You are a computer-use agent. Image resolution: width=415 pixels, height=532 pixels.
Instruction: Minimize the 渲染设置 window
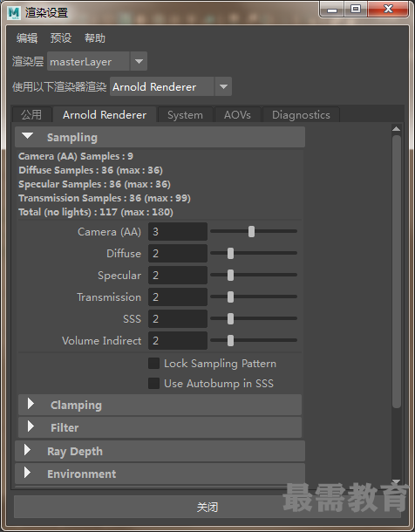(x=332, y=10)
